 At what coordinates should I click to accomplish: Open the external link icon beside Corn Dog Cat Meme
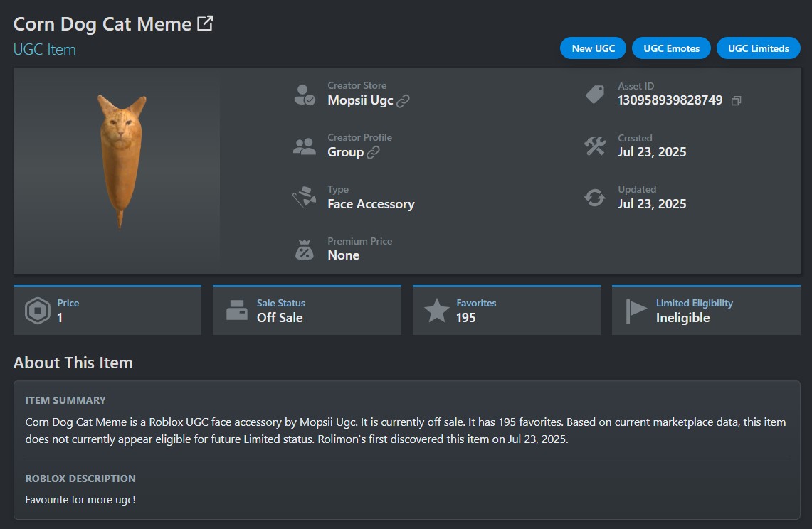205,23
